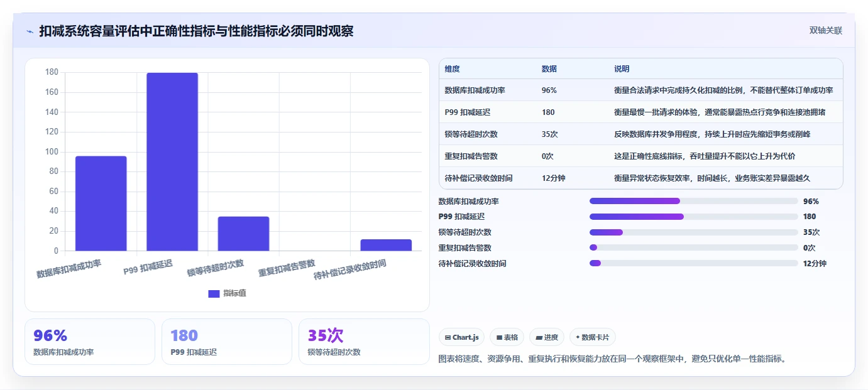Click the 96% value in the table
Image resolution: width=868 pixels, height=390 pixels.
pos(549,90)
